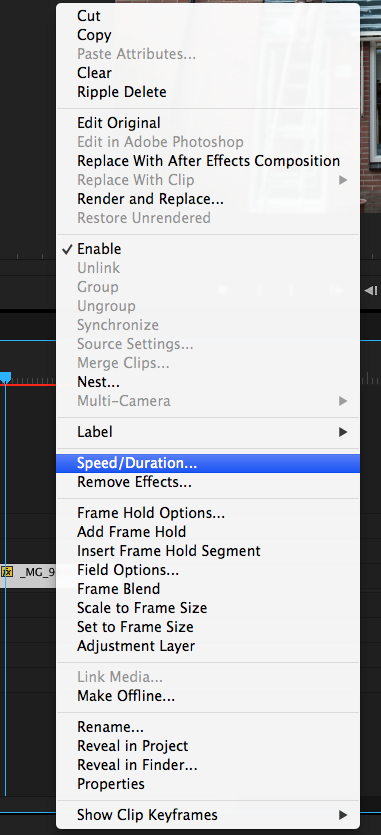The width and height of the screenshot is (381, 835).
Task: Expand the Label submenu arrow
Action: (x=343, y=432)
